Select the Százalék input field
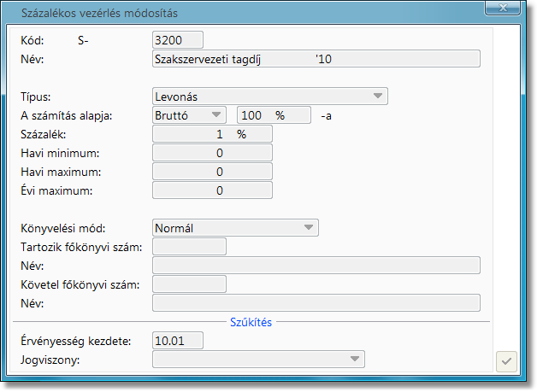Screen dimensions: 537x392 coord(212,134)
